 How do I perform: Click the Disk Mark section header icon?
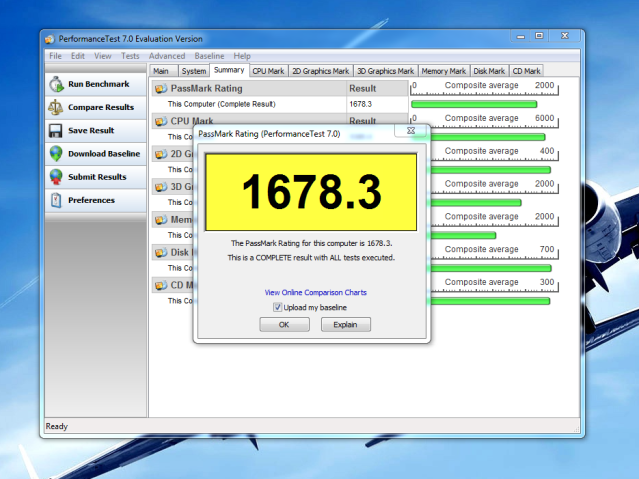click(x=161, y=252)
